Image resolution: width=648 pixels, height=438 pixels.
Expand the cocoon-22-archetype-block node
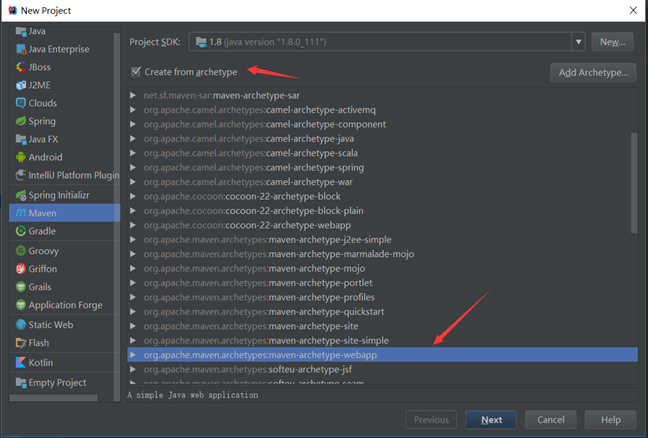pyautogui.click(x=133, y=196)
